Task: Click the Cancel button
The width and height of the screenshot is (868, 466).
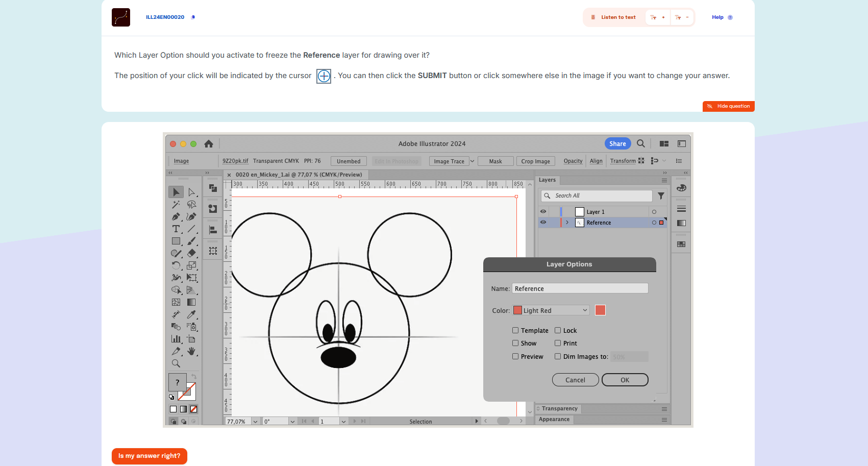Action: tap(576, 380)
